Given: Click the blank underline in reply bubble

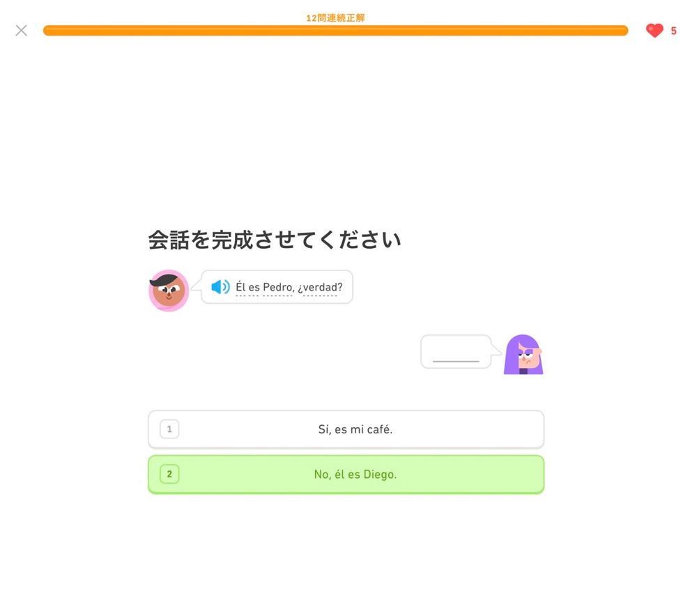Looking at the screenshot, I should point(456,361).
